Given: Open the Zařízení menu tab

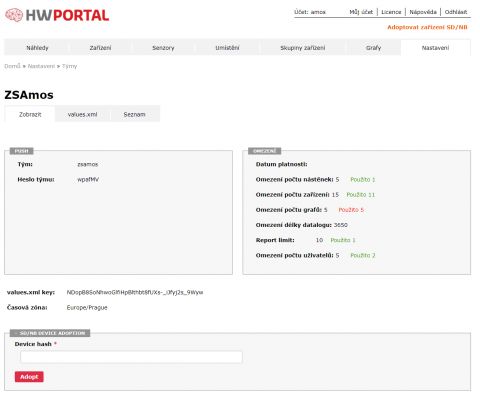Looking at the screenshot, I should point(100,48).
